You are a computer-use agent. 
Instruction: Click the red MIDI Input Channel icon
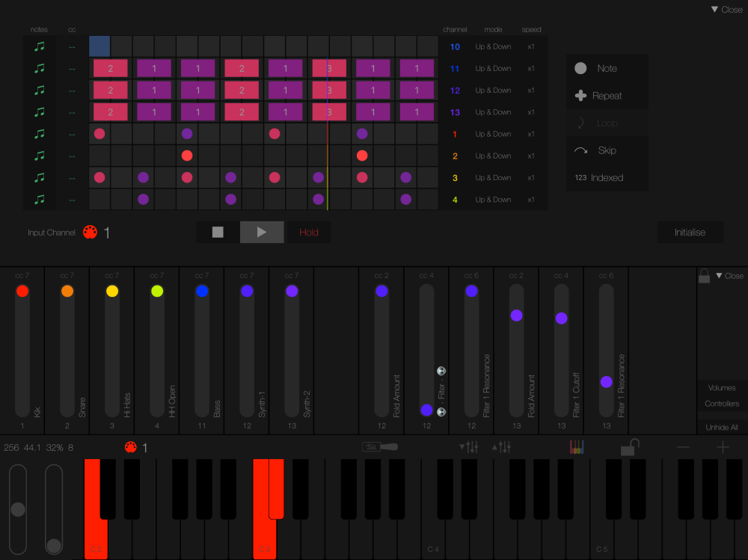pyautogui.click(x=90, y=233)
